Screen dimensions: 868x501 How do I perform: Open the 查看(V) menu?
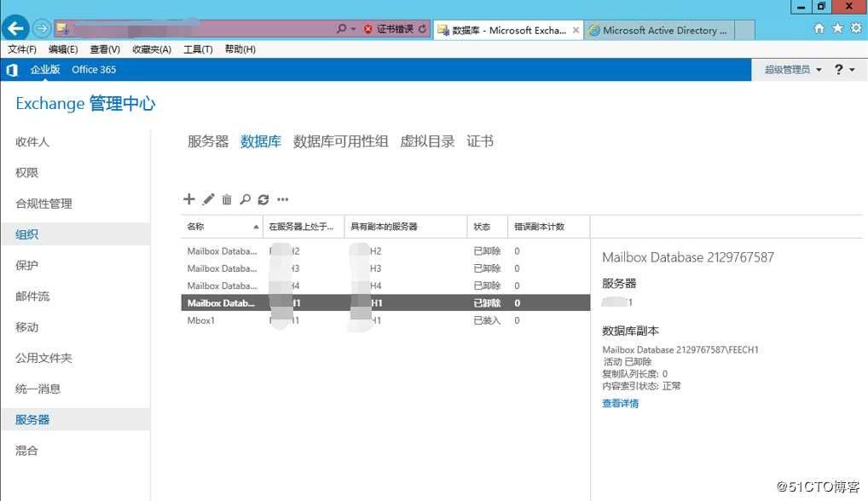[x=105, y=49]
